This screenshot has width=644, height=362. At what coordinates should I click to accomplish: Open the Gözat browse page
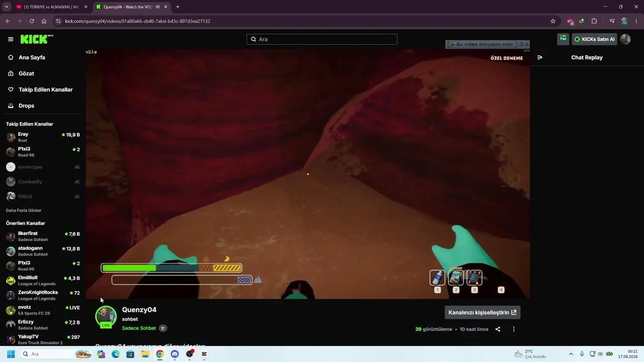coord(26,73)
